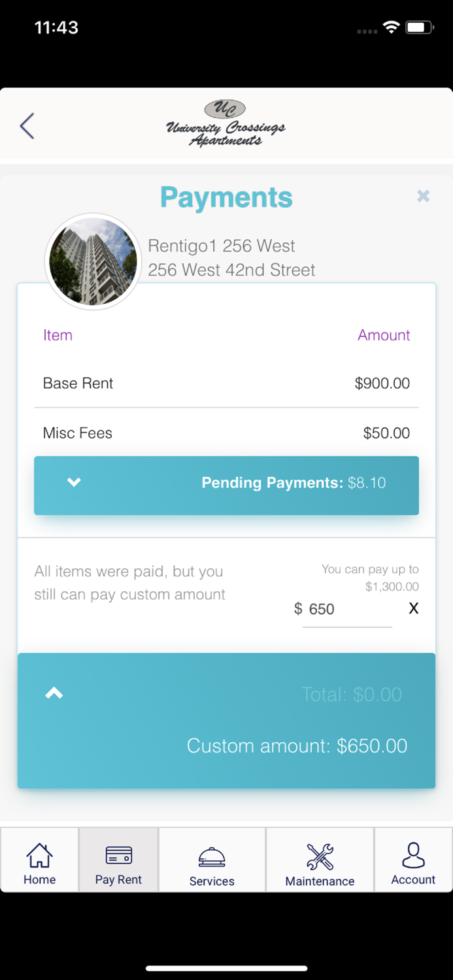Close the Payments panel with X
453x980 pixels.
(x=424, y=196)
